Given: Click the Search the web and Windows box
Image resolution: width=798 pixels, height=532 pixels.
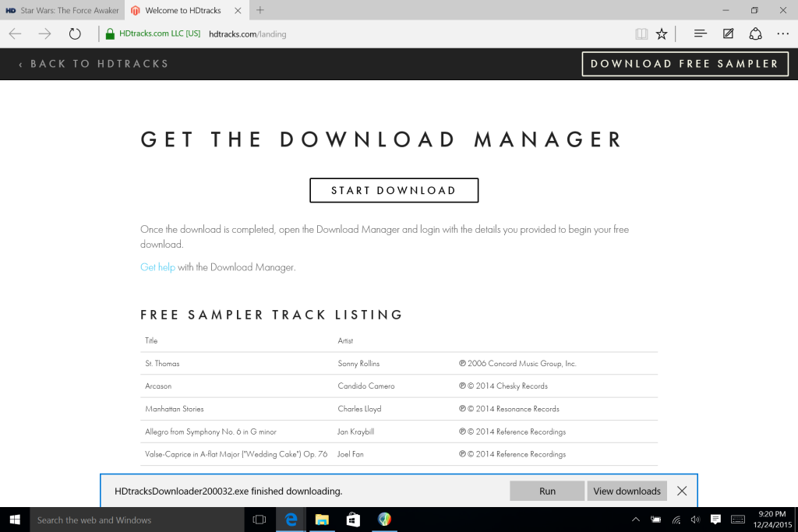Looking at the screenshot, I should click(137, 520).
